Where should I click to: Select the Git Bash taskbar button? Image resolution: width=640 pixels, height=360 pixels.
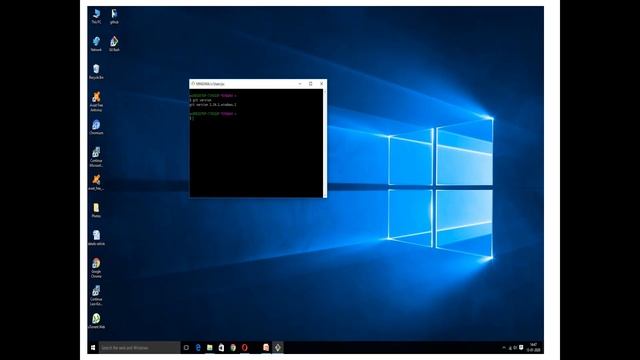278,348
